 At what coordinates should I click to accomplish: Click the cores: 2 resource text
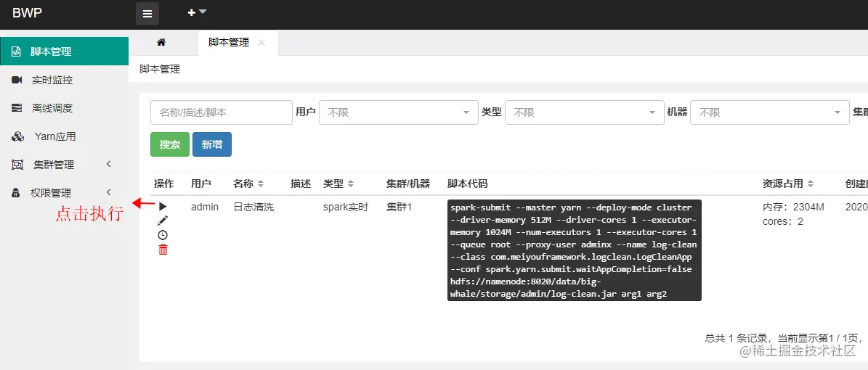pyautogui.click(x=783, y=221)
